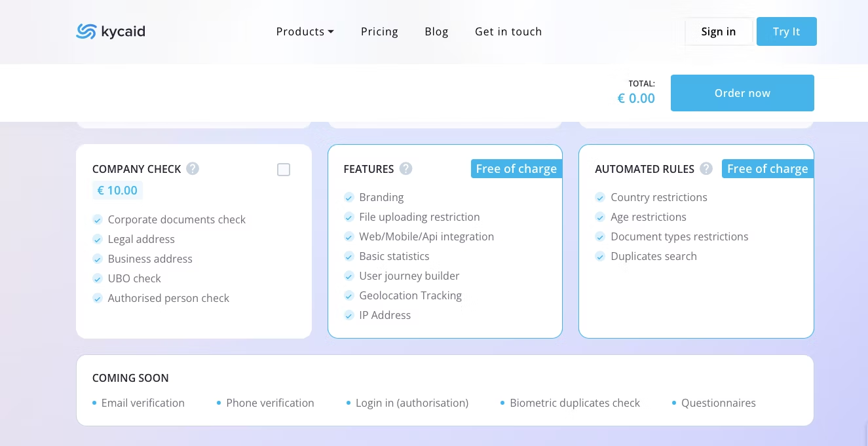Open the Get in touch link
Screen dimensions: 868x446
click(508, 31)
